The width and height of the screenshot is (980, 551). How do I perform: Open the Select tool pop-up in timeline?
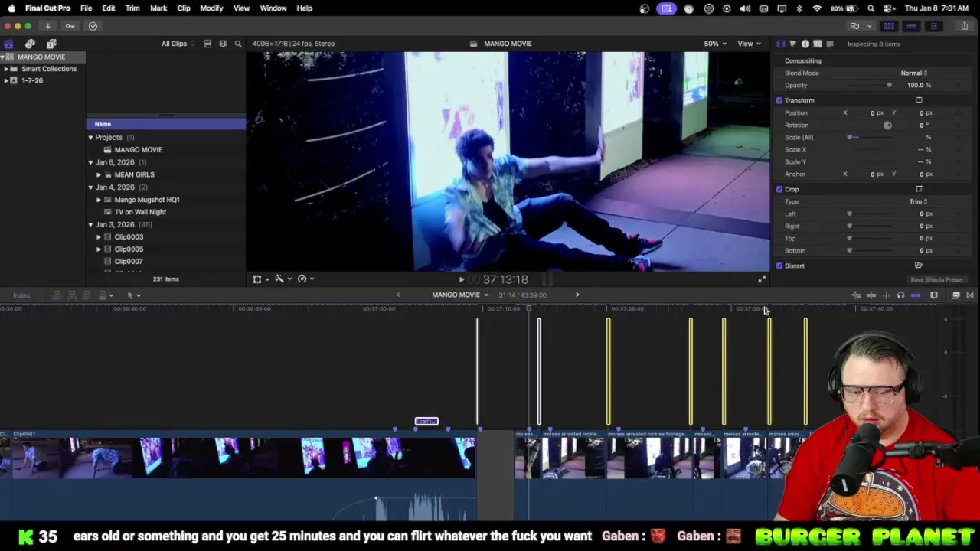[x=133, y=295]
